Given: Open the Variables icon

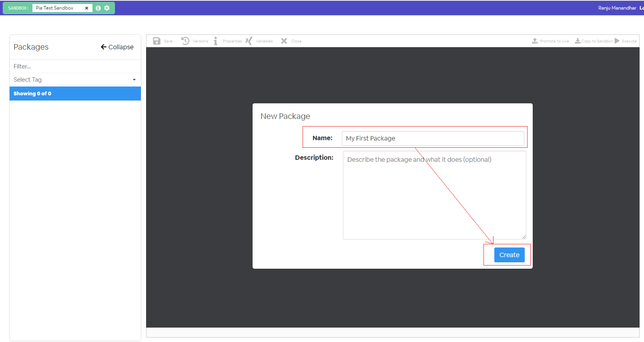Looking at the screenshot, I should coord(249,41).
